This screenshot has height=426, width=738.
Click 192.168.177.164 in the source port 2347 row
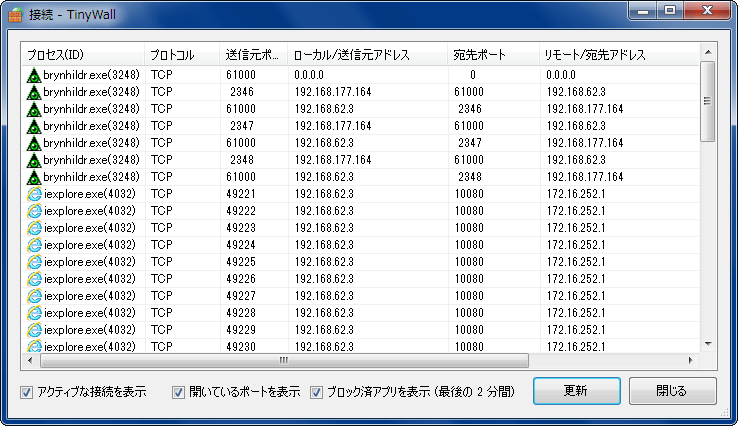click(x=333, y=126)
